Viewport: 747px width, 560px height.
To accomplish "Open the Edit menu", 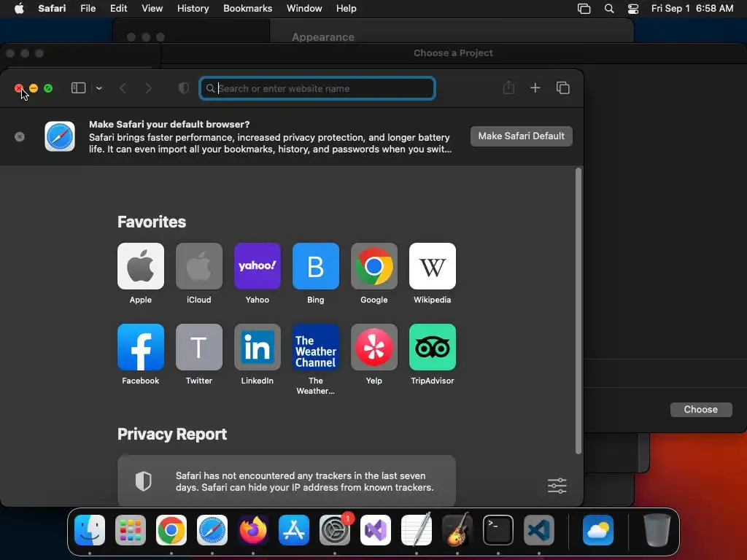I will [x=118, y=8].
